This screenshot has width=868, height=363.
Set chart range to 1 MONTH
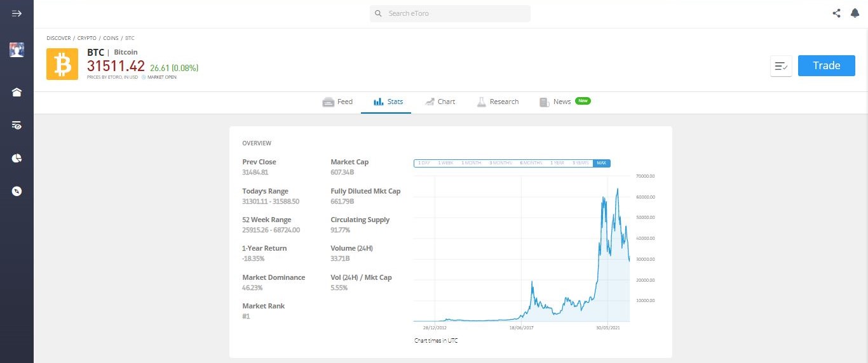click(x=471, y=163)
